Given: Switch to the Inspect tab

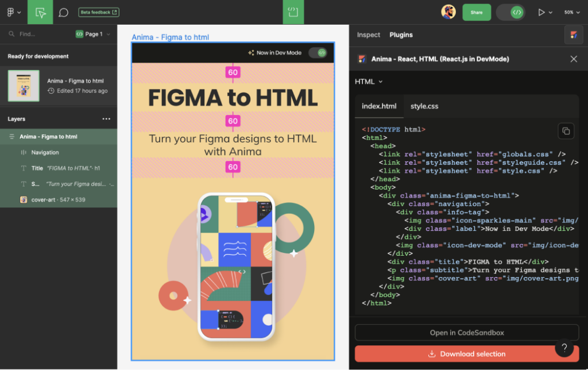Looking at the screenshot, I should point(368,34).
